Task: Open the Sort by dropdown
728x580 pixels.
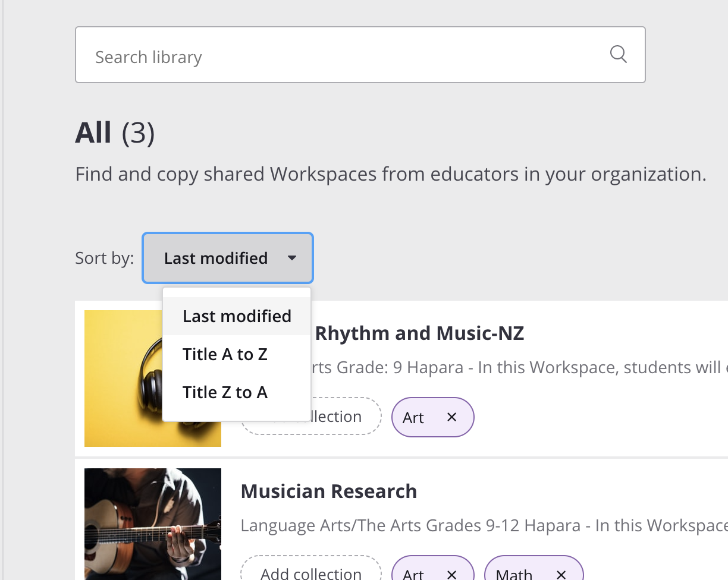Action: click(x=227, y=258)
